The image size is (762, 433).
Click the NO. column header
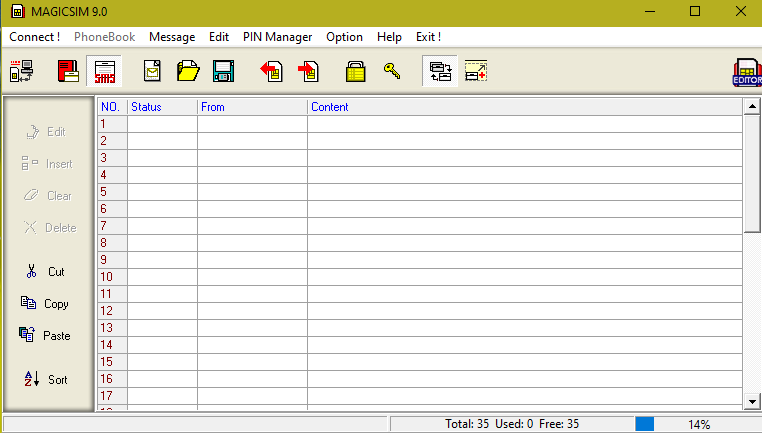click(113, 107)
